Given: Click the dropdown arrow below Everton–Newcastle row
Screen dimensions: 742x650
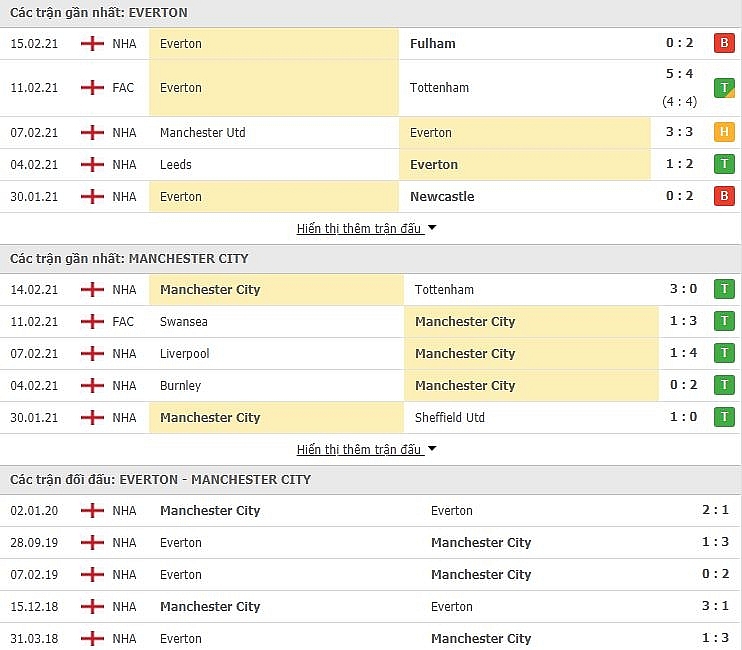Looking at the screenshot, I should tap(432, 229).
